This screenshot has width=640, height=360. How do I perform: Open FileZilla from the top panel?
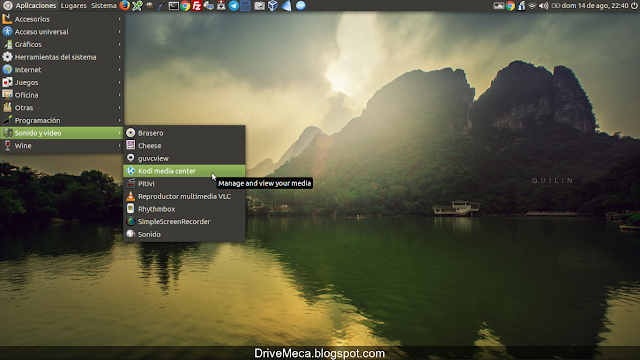pos(197,6)
